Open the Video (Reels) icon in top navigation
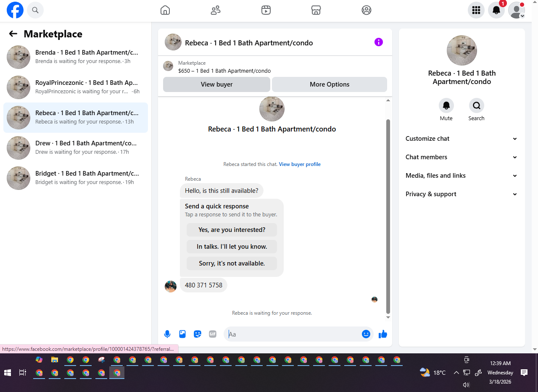The image size is (538, 392). (266, 10)
